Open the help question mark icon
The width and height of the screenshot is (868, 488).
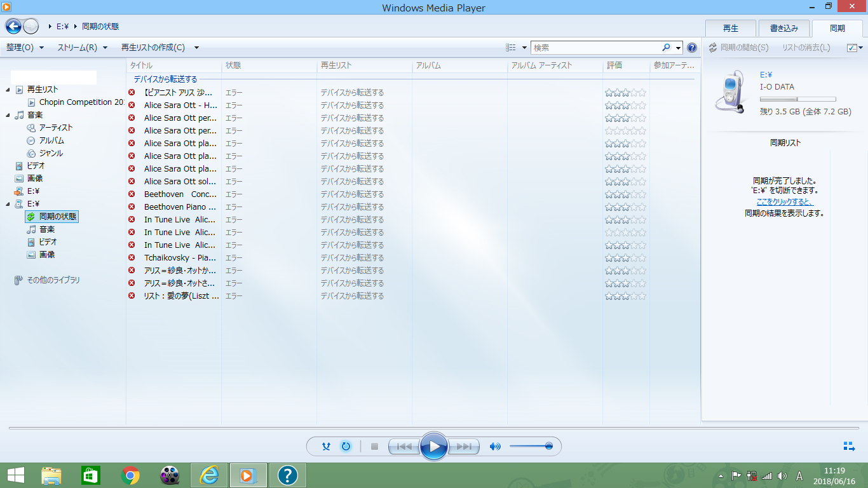point(692,48)
